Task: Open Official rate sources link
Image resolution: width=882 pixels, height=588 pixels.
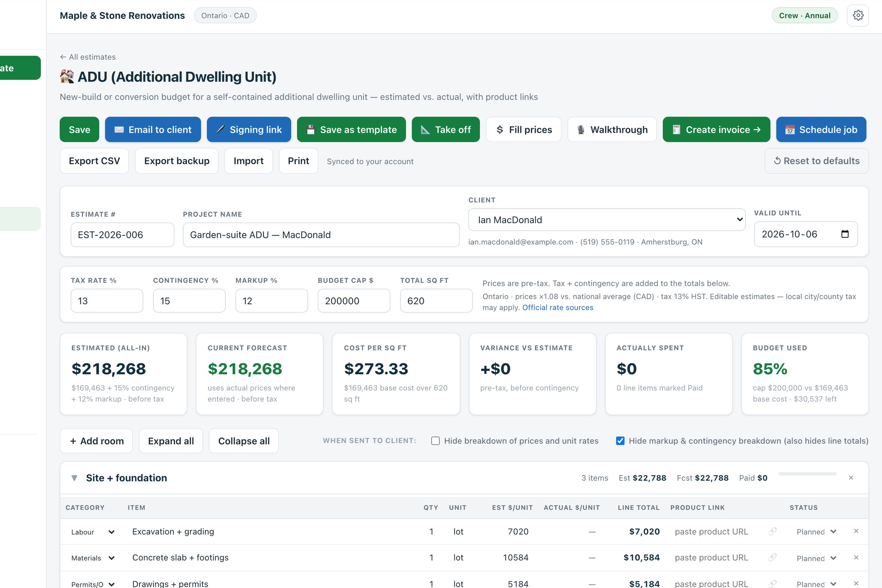Action: click(x=557, y=307)
